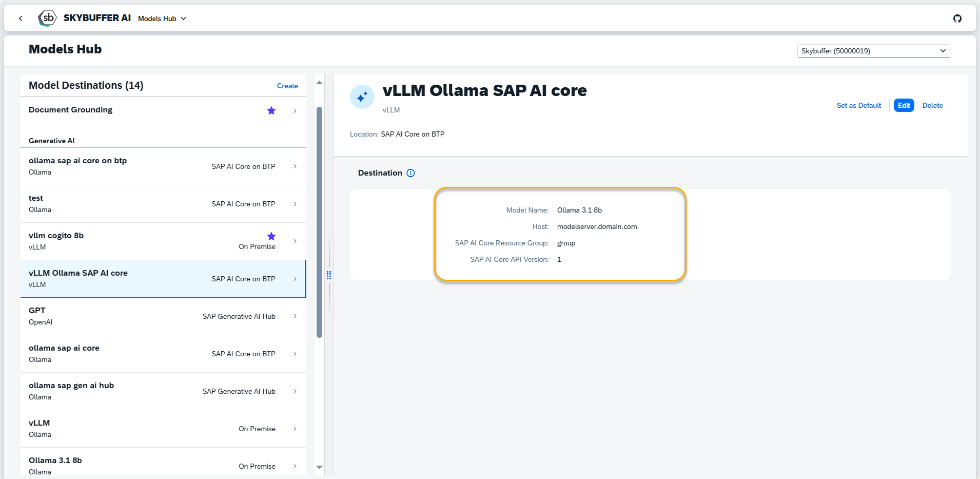Click the Skybuffer AI logo

coord(47,18)
